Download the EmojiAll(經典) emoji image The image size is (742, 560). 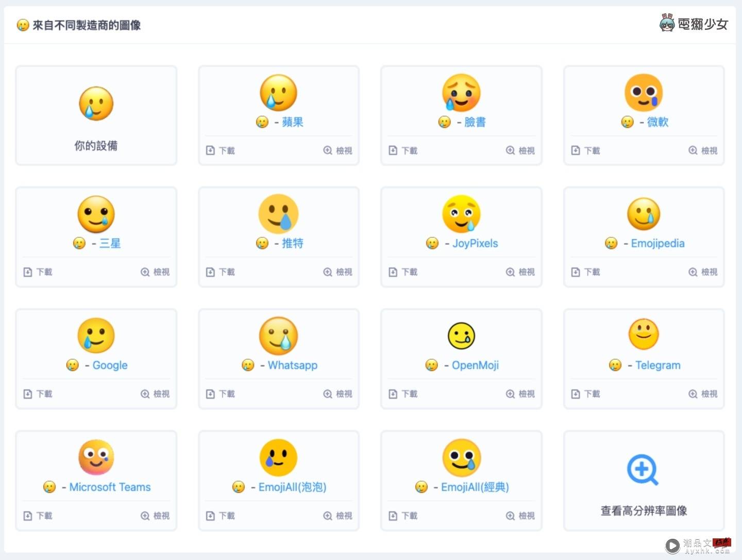[403, 516]
